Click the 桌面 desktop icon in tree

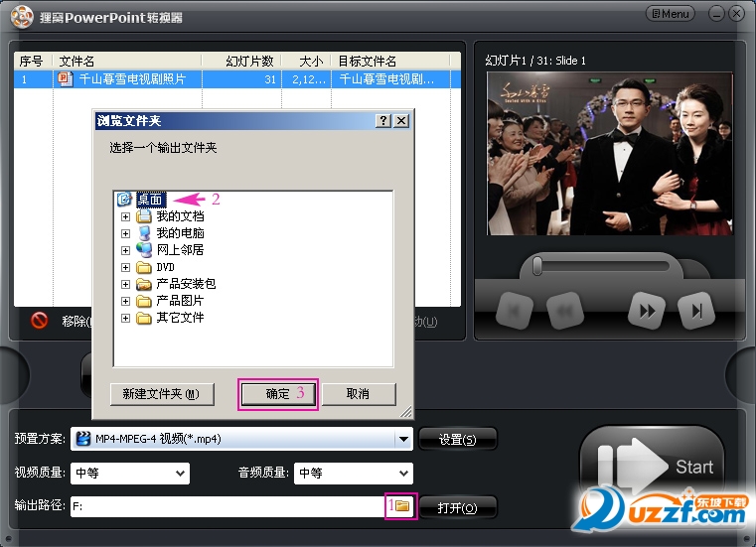124,199
